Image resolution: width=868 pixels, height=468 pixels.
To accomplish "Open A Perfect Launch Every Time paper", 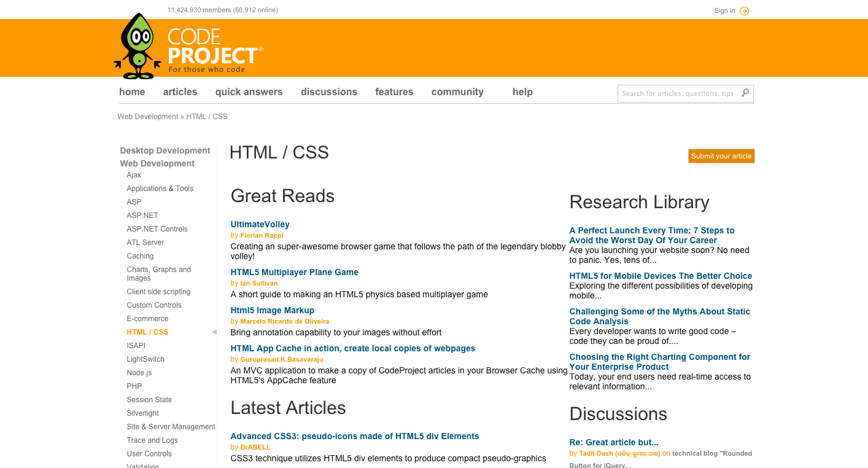I will [x=652, y=236].
